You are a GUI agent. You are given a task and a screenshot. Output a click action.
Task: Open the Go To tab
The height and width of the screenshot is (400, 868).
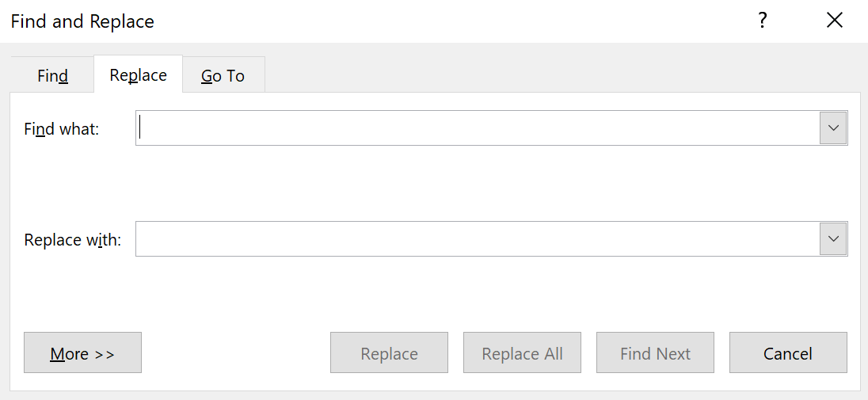[x=223, y=76]
